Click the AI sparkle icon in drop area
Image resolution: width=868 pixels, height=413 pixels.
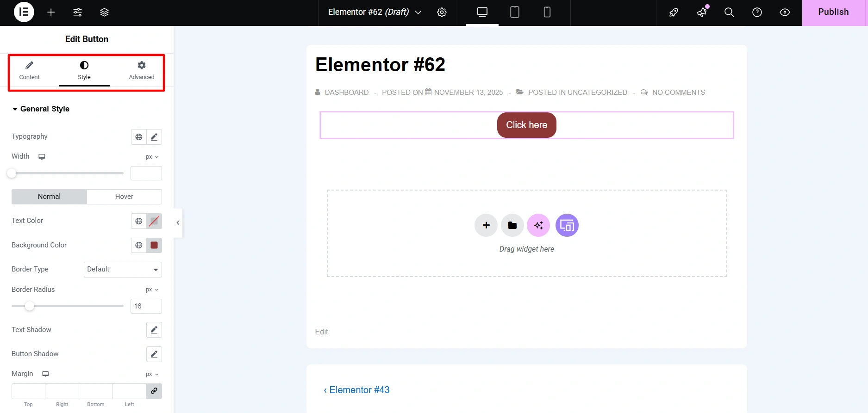click(x=538, y=225)
